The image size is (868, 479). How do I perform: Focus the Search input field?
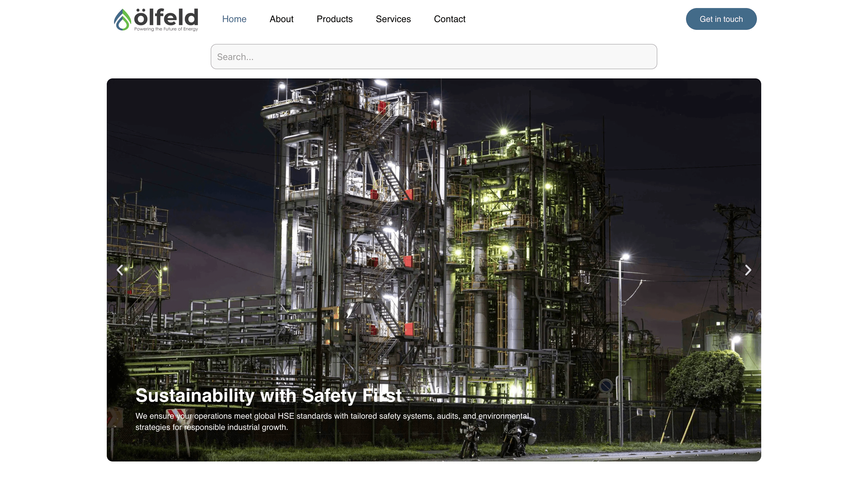pos(434,57)
